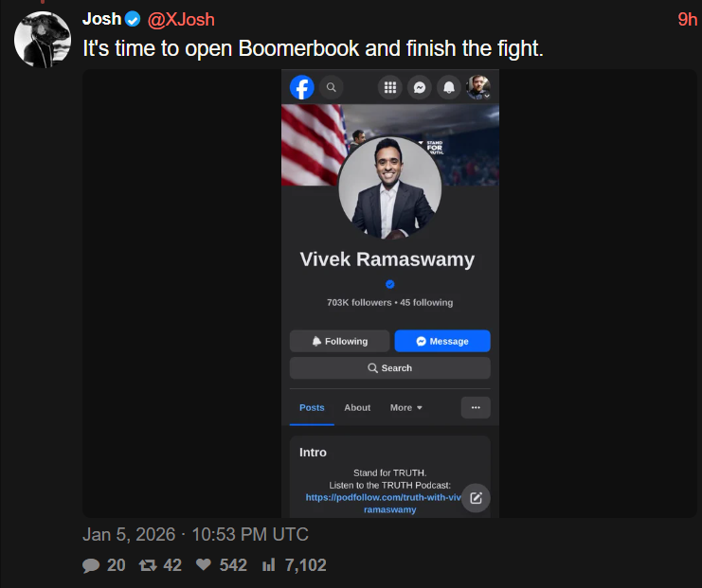Click the Facebook logo icon

click(302, 87)
